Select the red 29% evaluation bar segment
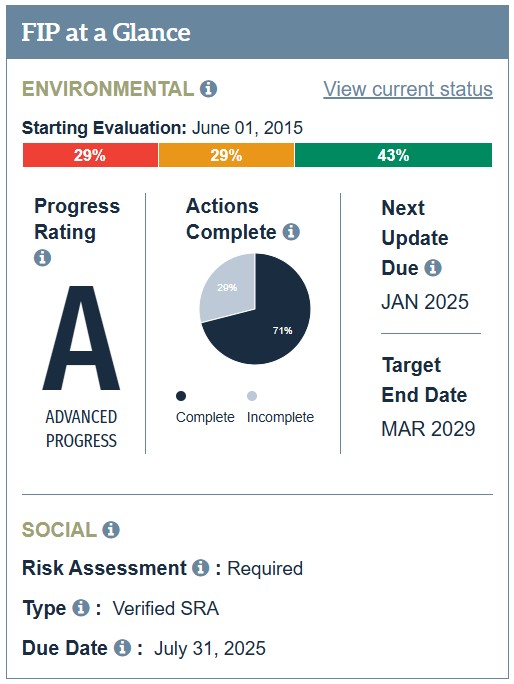This screenshot has width=514, height=684. 90,155
